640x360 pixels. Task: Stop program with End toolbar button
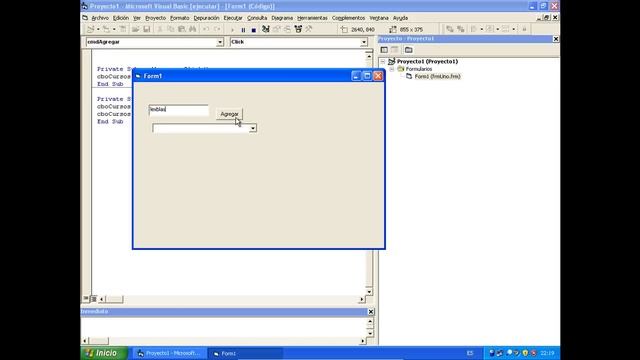point(253,29)
